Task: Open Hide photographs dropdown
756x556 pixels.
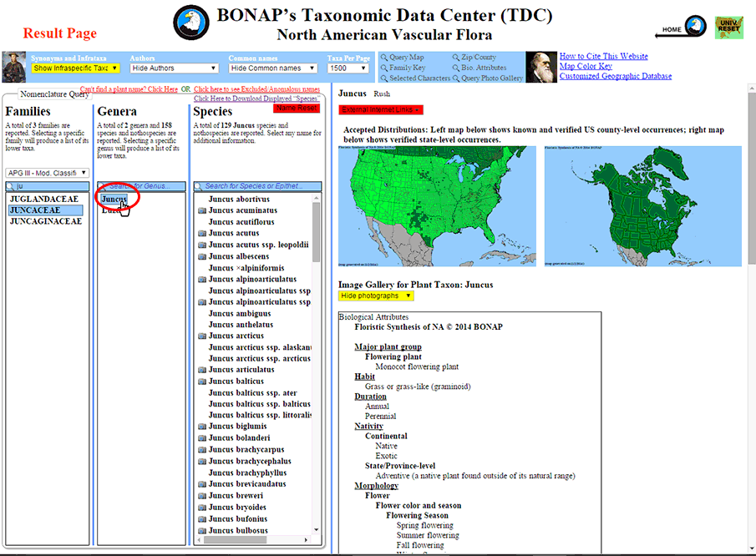Action: coord(376,296)
